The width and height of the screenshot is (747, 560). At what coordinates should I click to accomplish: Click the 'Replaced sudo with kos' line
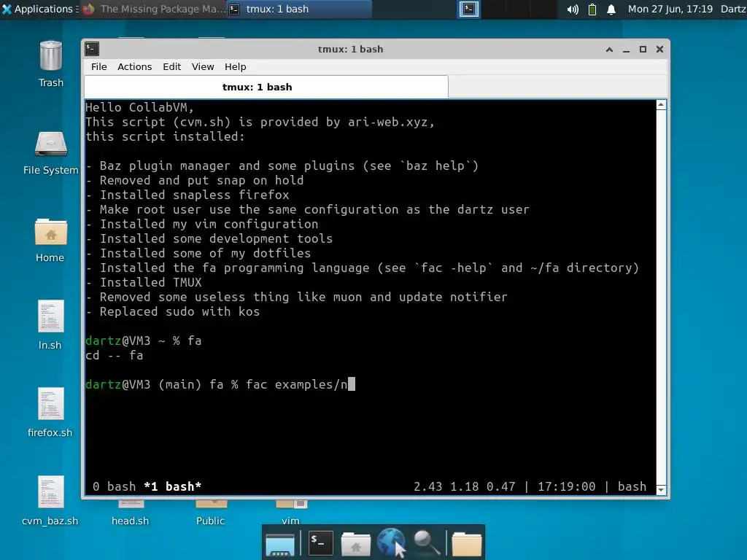click(x=172, y=311)
